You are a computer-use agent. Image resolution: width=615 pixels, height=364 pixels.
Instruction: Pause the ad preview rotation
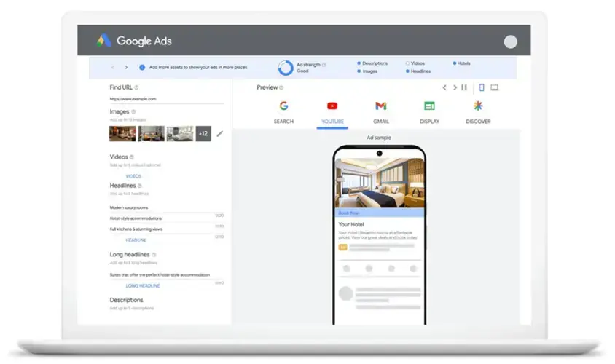click(x=465, y=87)
